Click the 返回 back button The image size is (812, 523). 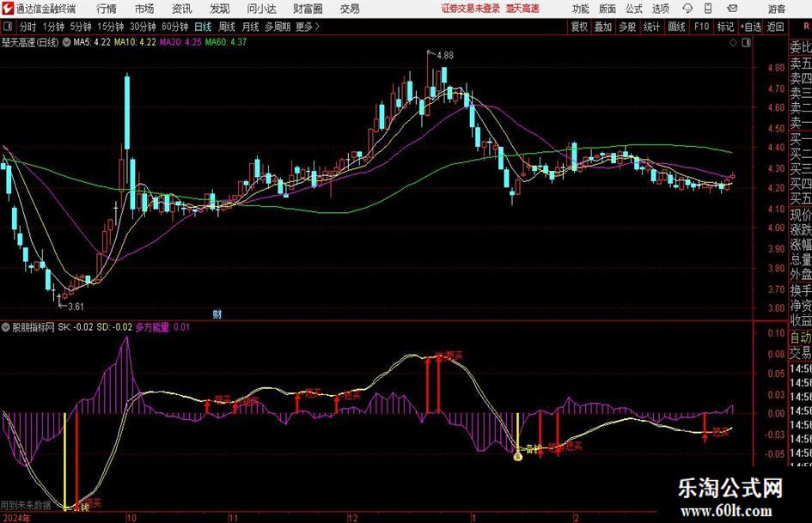[775, 27]
